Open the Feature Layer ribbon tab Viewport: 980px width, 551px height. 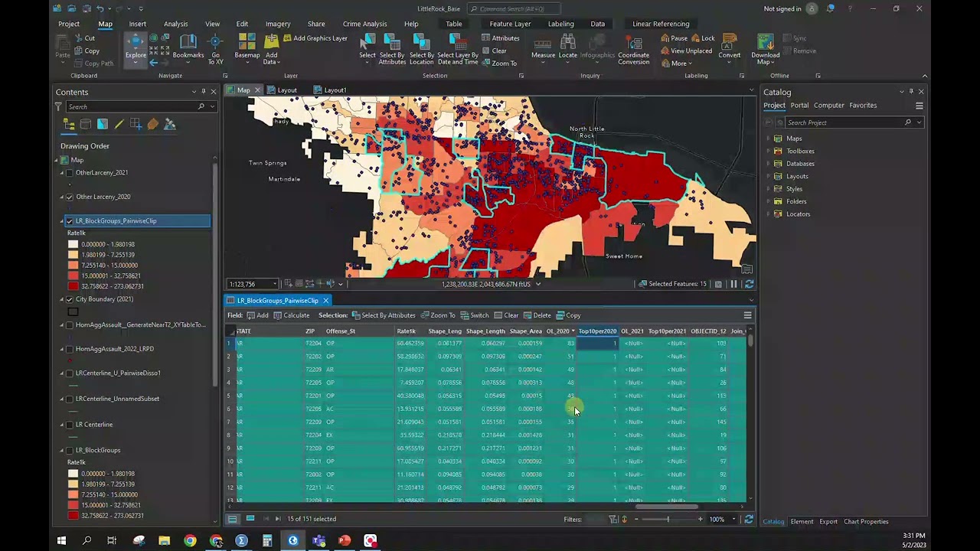pos(510,24)
